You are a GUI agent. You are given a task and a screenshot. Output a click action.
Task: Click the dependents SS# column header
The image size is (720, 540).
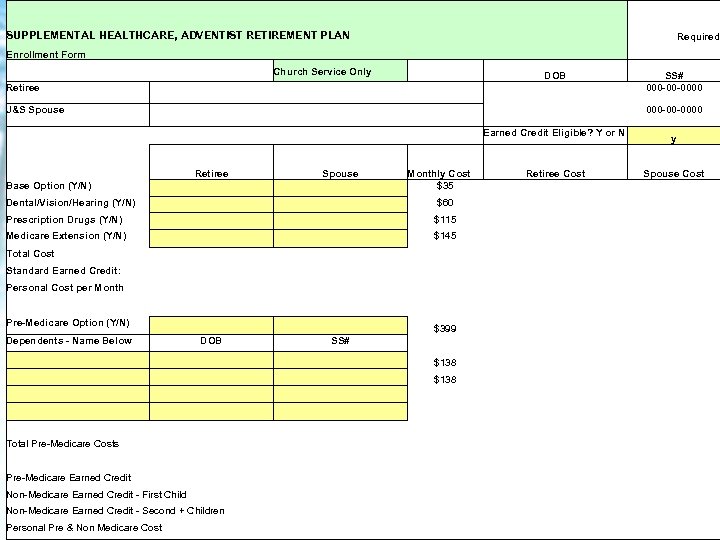pyautogui.click(x=340, y=341)
